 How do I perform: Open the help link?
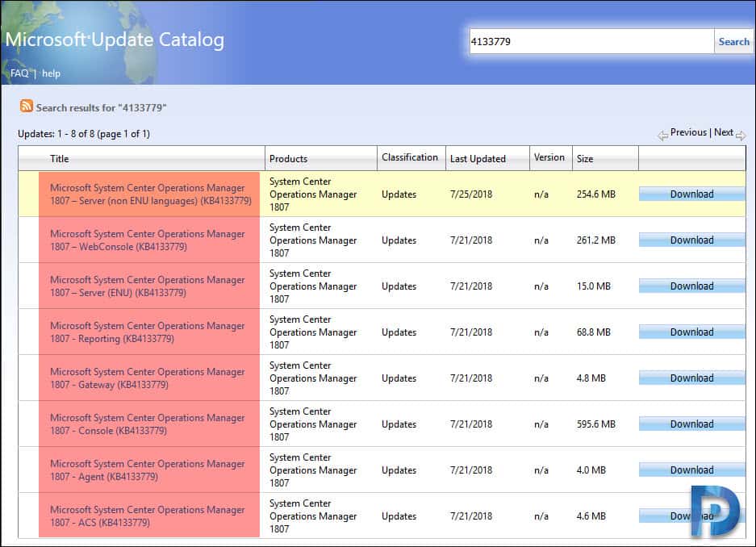click(51, 73)
